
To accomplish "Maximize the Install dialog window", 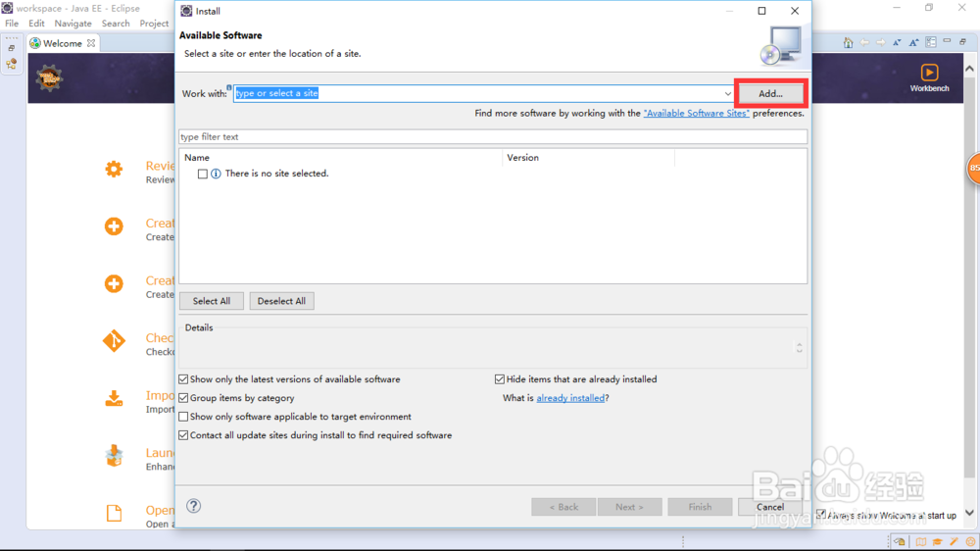I will (x=761, y=11).
